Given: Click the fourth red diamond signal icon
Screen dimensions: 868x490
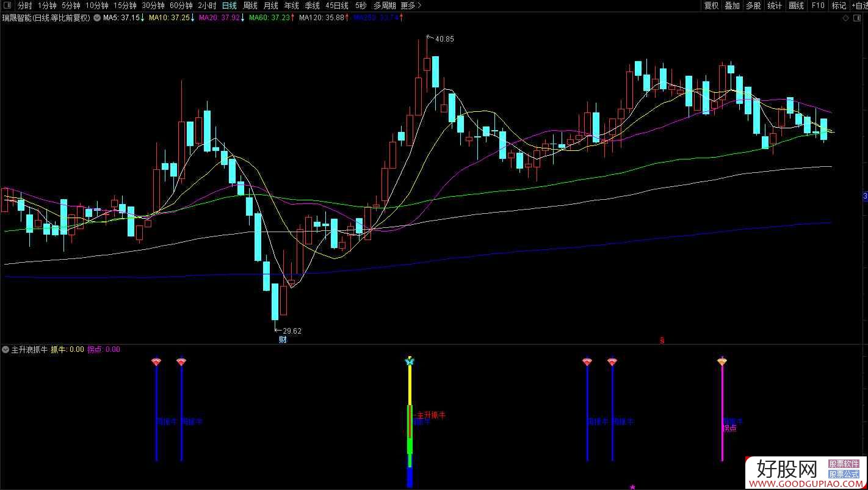Looking at the screenshot, I should point(612,362).
